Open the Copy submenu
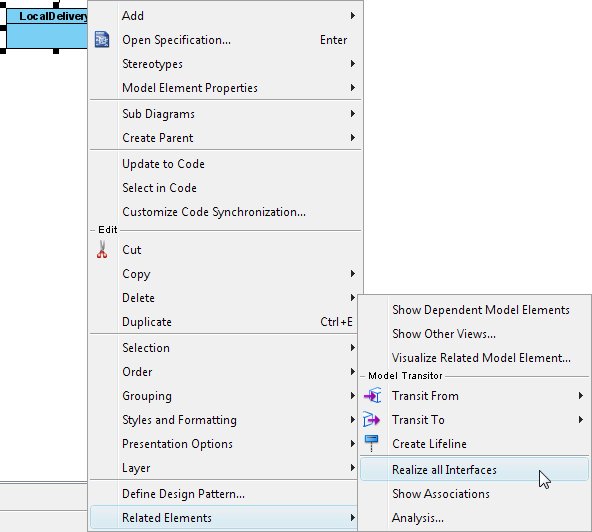 click(x=225, y=273)
